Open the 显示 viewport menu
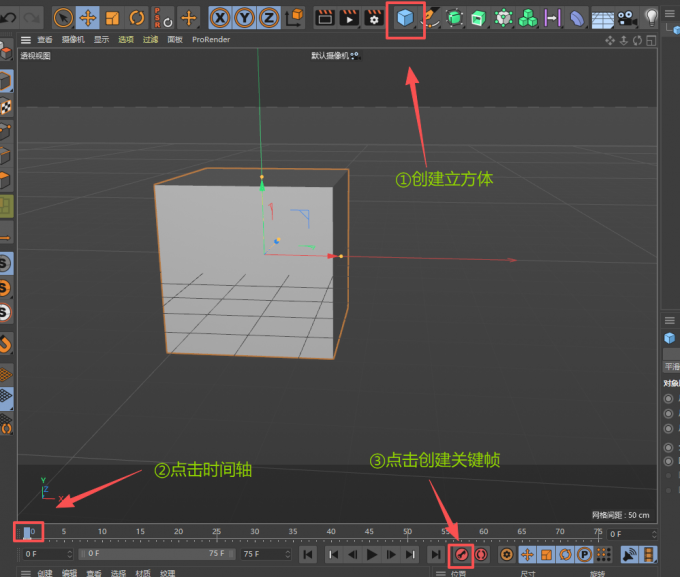 point(101,40)
